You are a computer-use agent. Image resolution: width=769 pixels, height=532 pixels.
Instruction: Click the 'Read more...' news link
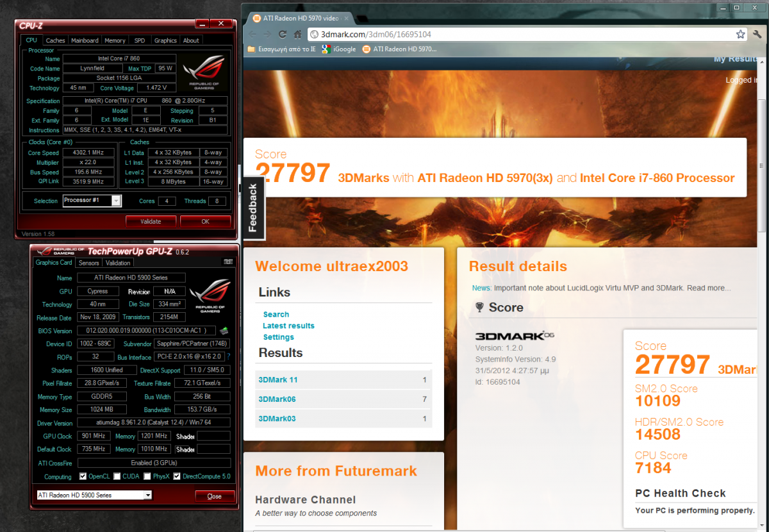coord(709,288)
